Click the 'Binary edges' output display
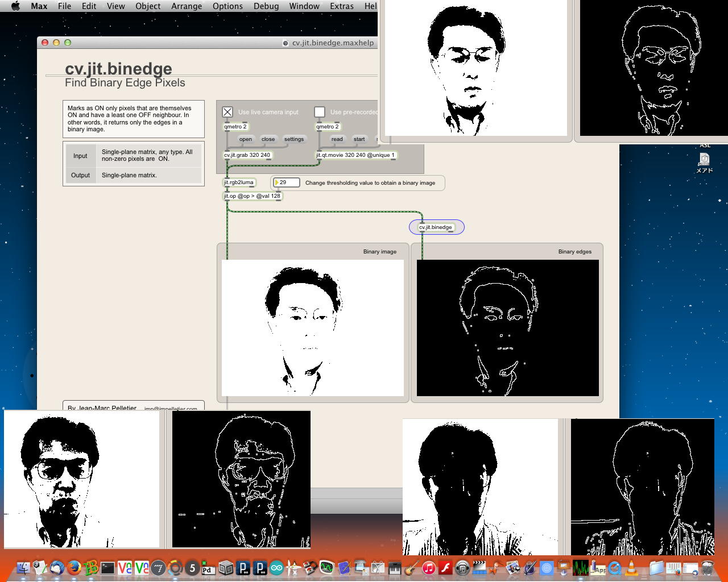Screen dimensions: 728x582 pyautogui.click(x=507, y=328)
